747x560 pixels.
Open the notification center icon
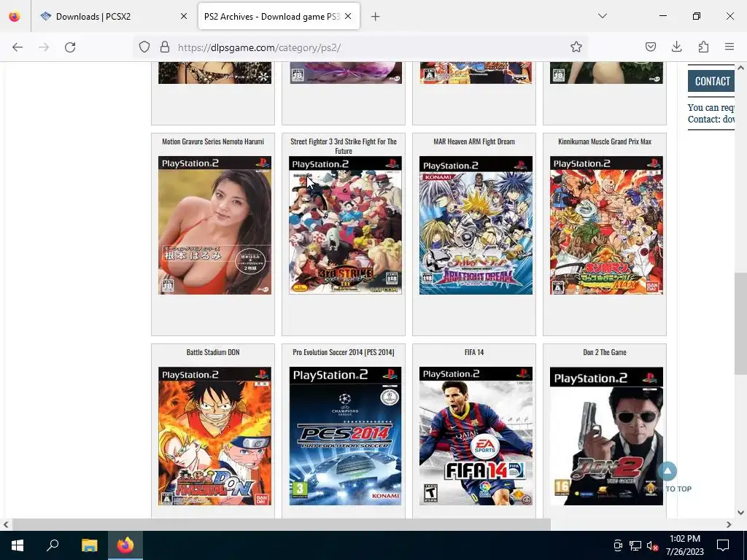point(723,545)
